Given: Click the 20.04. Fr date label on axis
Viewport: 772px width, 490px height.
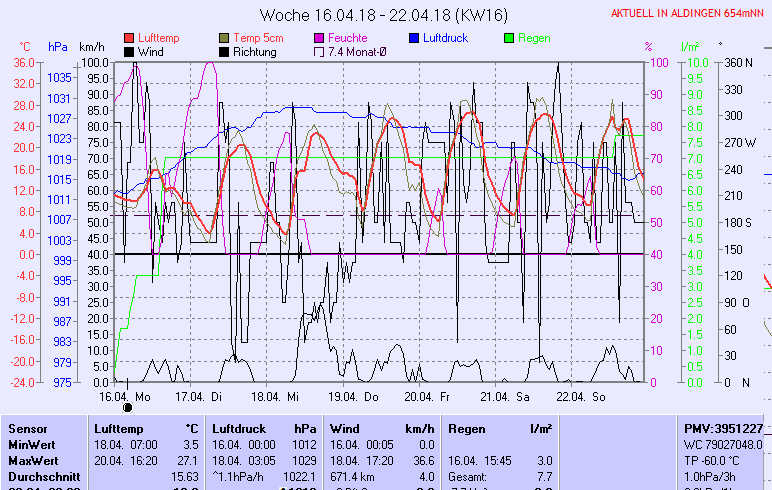Looking at the screenshot, I should (x=426, y=396).
